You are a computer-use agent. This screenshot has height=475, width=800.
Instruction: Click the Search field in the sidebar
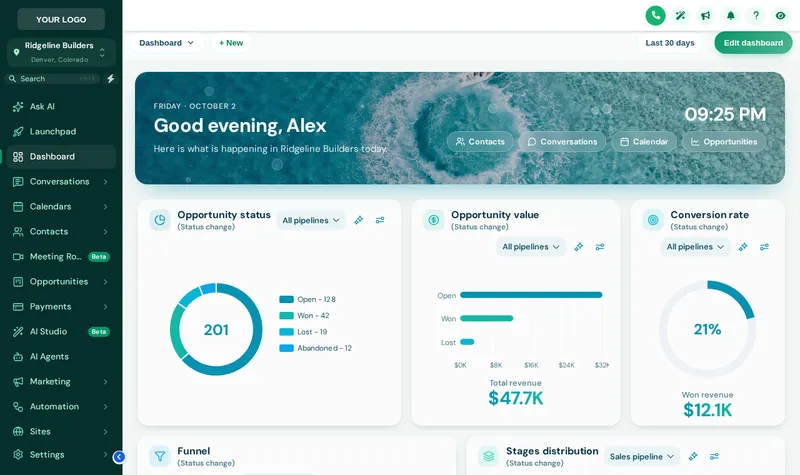(x=54, y=79)
